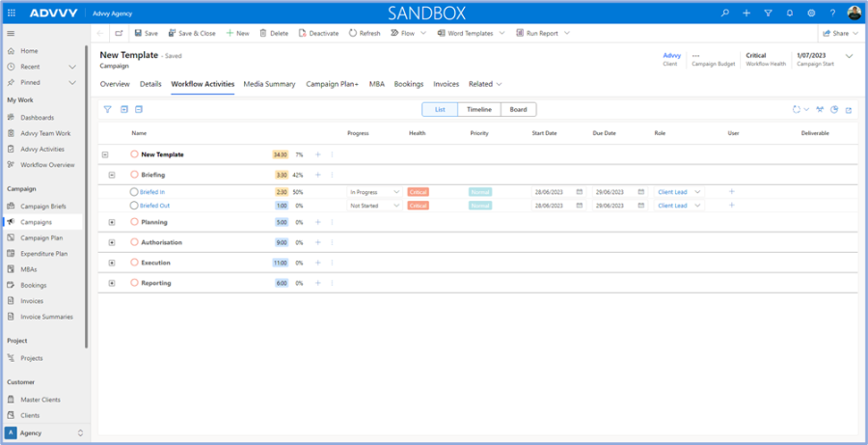Collapse the Briefing phase row

pyautogui.click(x=112, y=175)
